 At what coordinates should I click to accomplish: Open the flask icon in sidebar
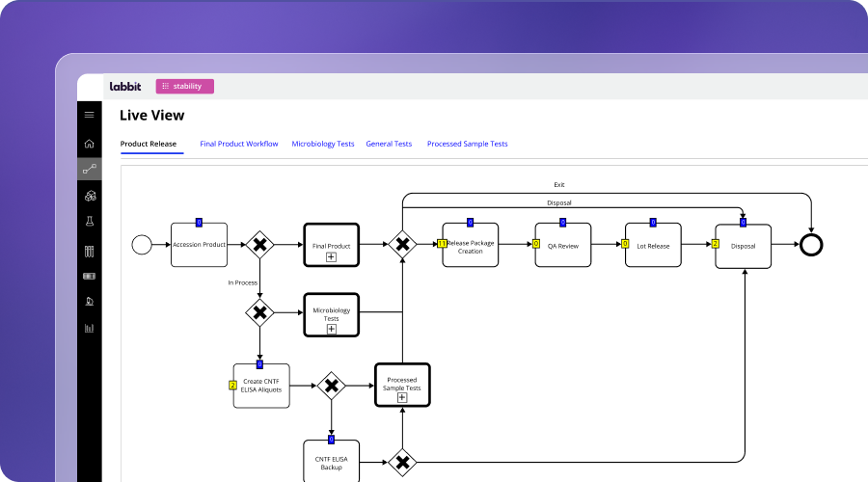(x=89, y=222)
